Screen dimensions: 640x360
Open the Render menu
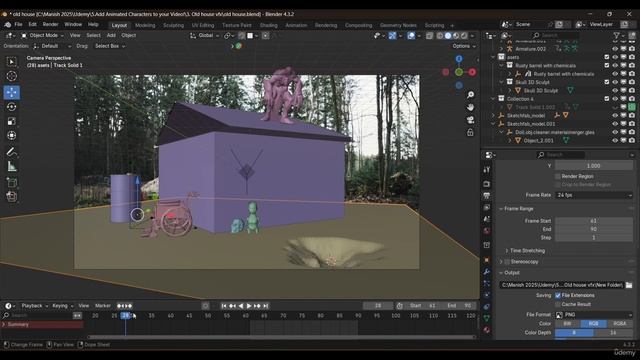(x=51, y=24)
